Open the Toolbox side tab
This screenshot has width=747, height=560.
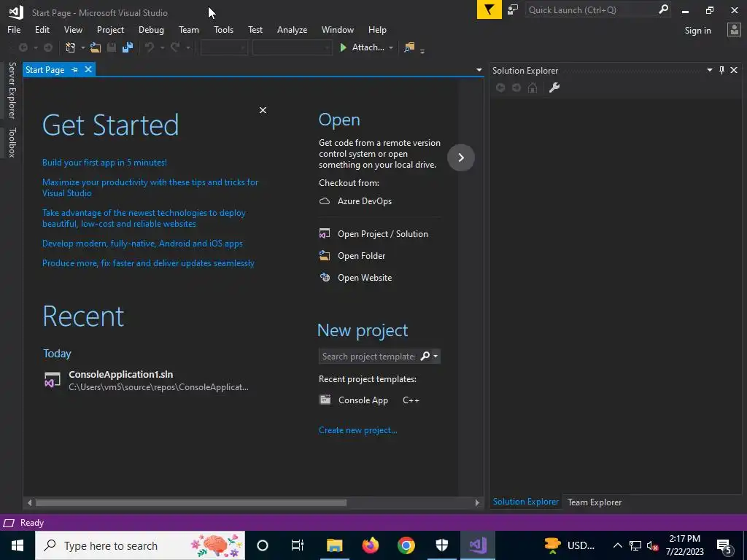click(x=12, y=142)
